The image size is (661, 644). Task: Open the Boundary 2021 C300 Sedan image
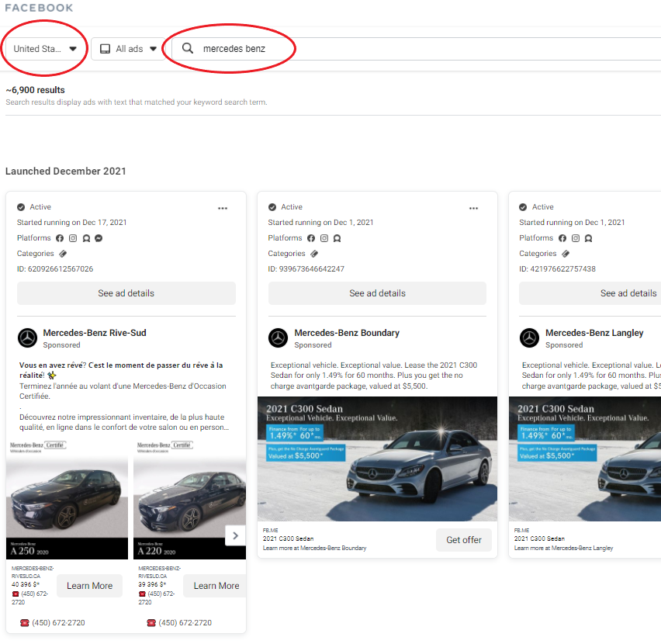coord(377,459)
